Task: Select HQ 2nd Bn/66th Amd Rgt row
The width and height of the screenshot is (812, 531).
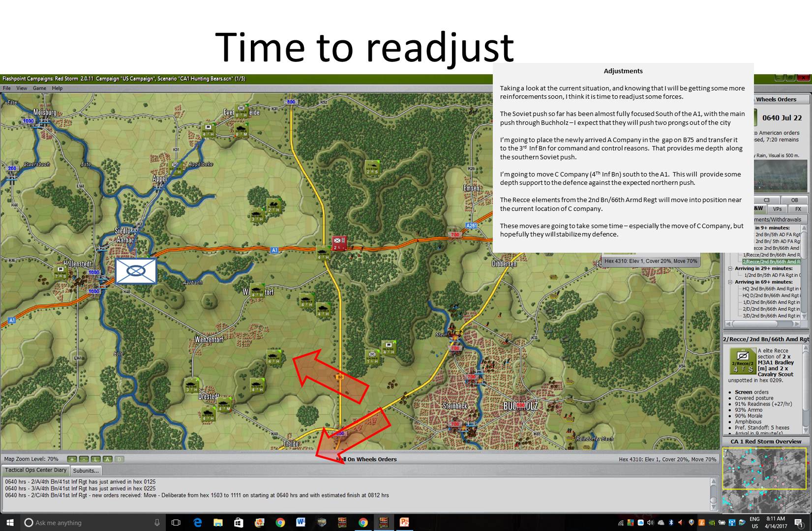Action: 772,289
